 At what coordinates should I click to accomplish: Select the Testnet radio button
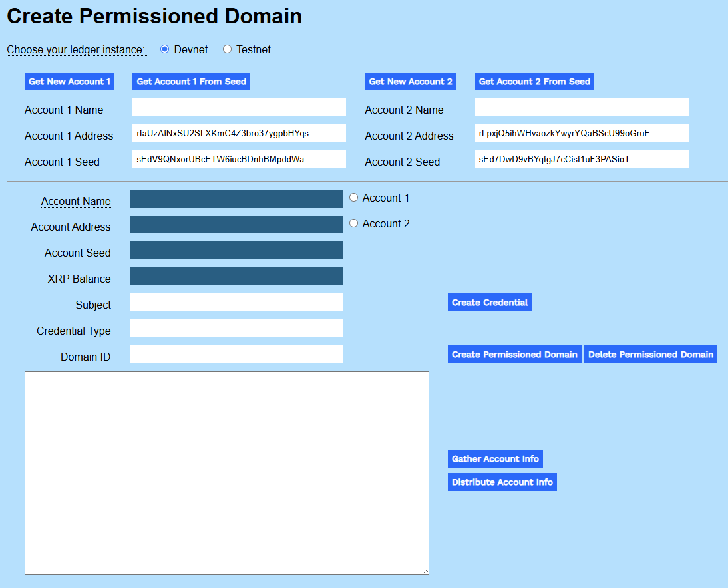coord(228,49)
